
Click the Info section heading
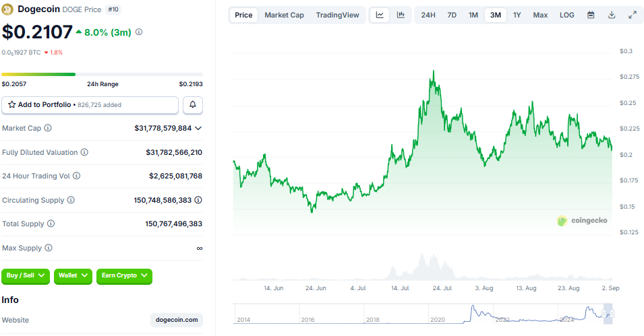pos(10,300)
